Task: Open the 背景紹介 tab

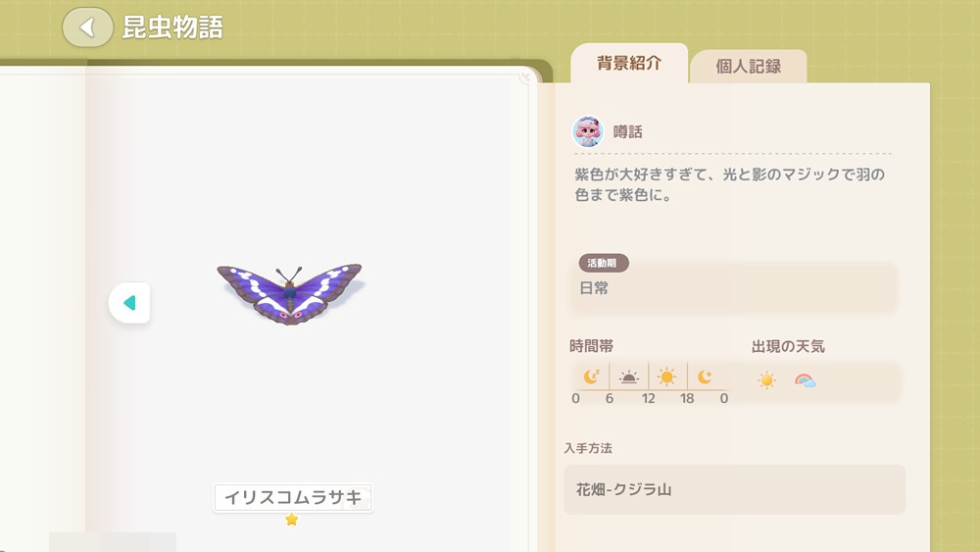Action: tap(629, 63)
